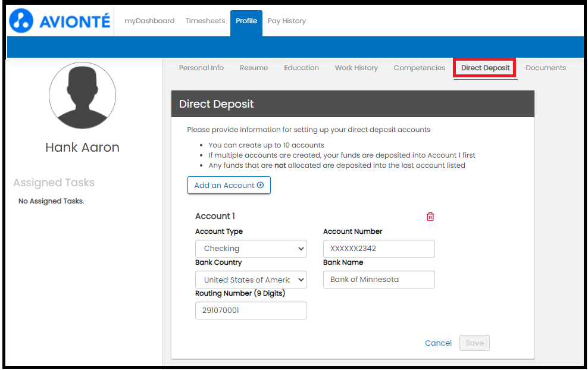
Task: Go to the Documents section
Action: tap(545, 68)
